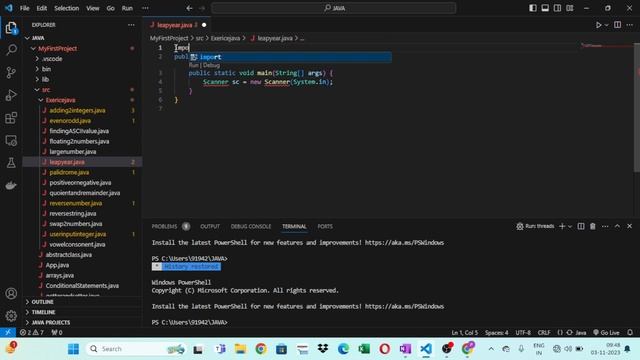
Task: Click the errors and warnings status item
Action: click(x=32, y=333)
